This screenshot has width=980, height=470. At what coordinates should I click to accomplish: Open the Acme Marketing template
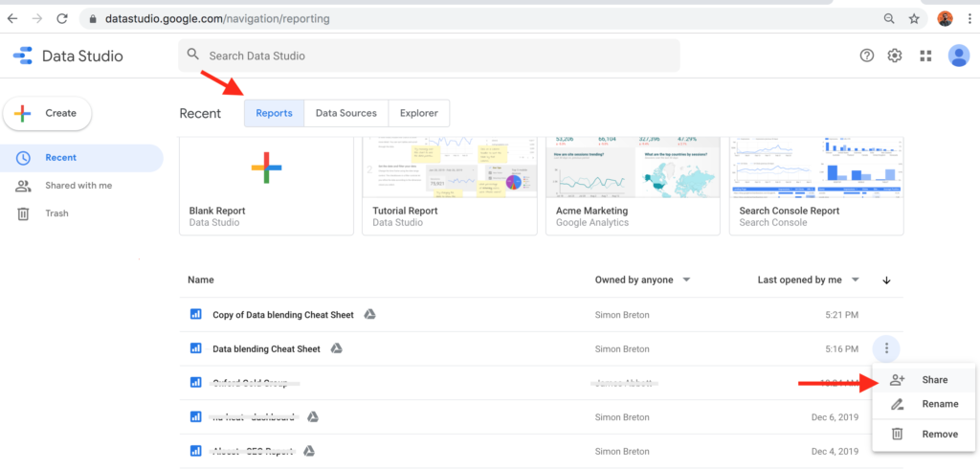[x=634, y=187]
